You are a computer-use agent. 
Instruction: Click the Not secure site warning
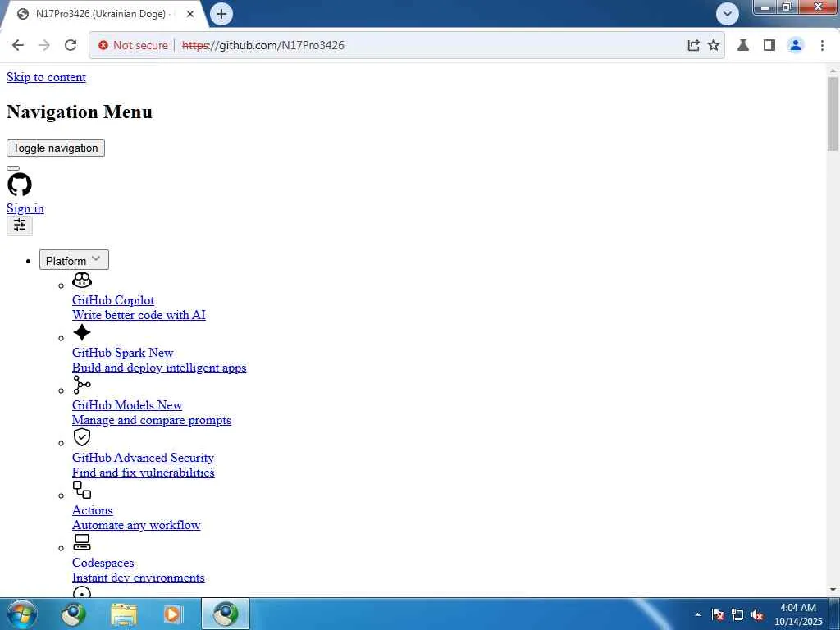click(134, 45)
